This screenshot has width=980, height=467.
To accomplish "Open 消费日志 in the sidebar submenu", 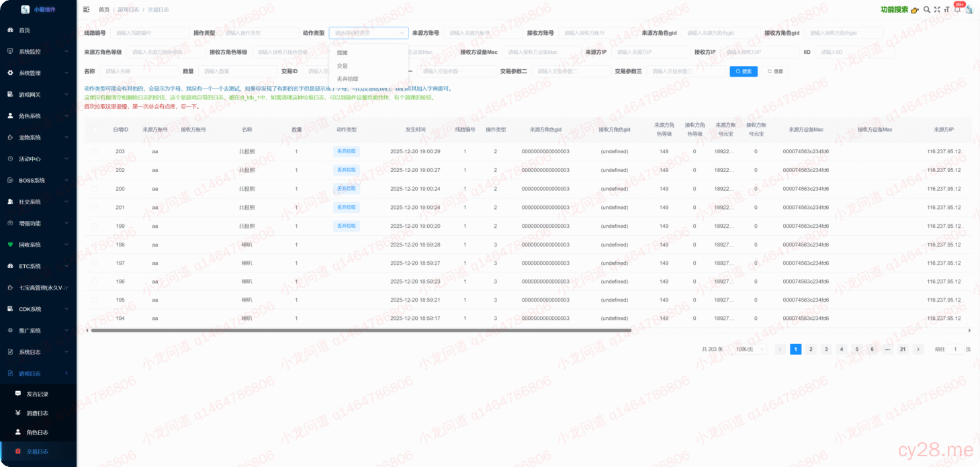I will click(38, 413).
